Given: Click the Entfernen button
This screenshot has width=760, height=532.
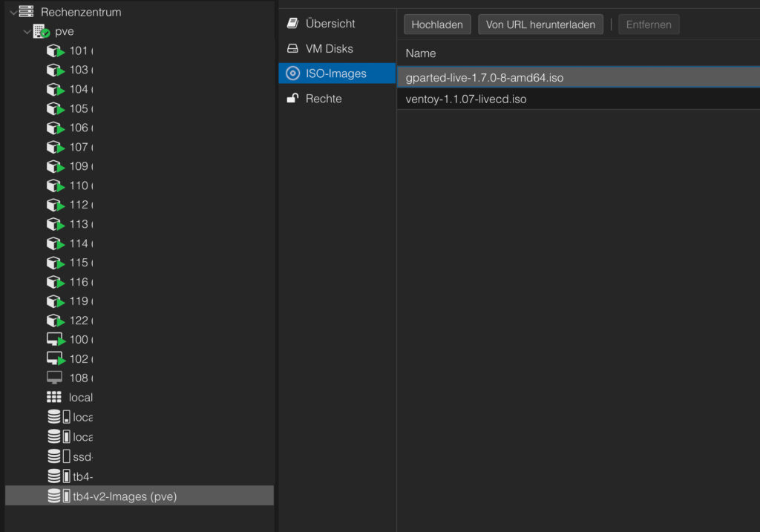Looking at the screenshot, I should tap(648, 24).
